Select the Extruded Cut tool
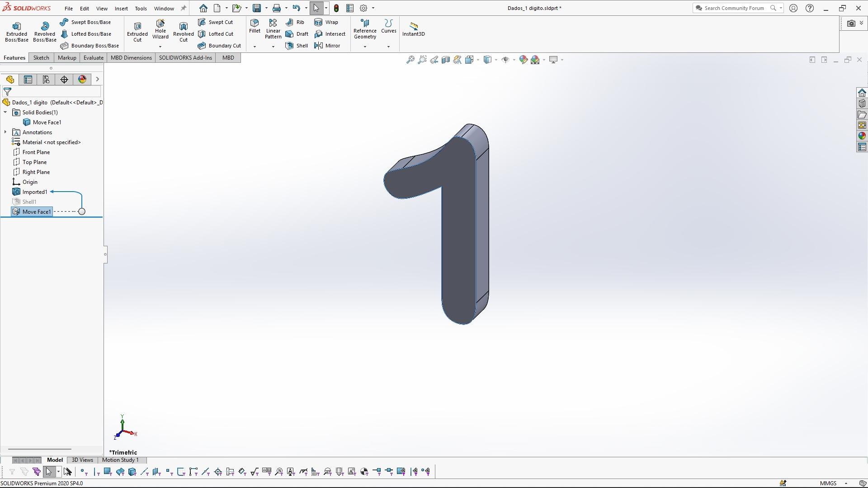 (137, 32)
